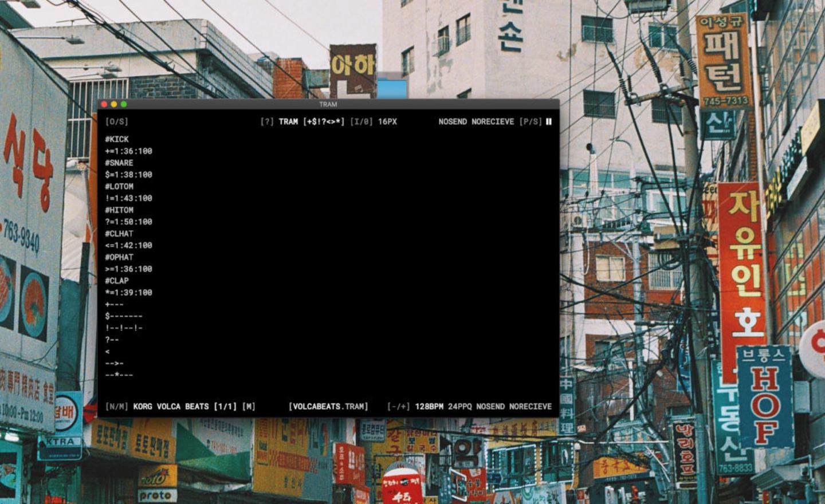Toggle NORECIEVE in the top bar
The height and width of the screenshot is (504, 825).
[x=493, y=121]
